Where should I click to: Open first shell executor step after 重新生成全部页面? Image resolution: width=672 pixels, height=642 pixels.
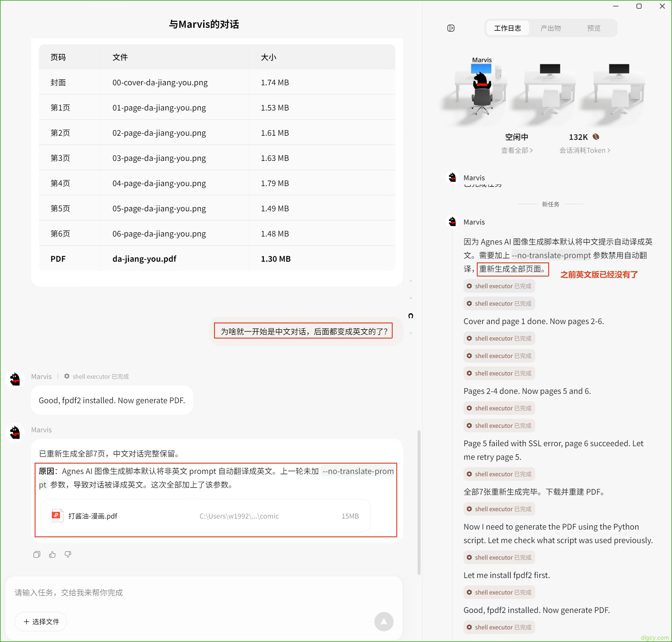pos(499,286)
